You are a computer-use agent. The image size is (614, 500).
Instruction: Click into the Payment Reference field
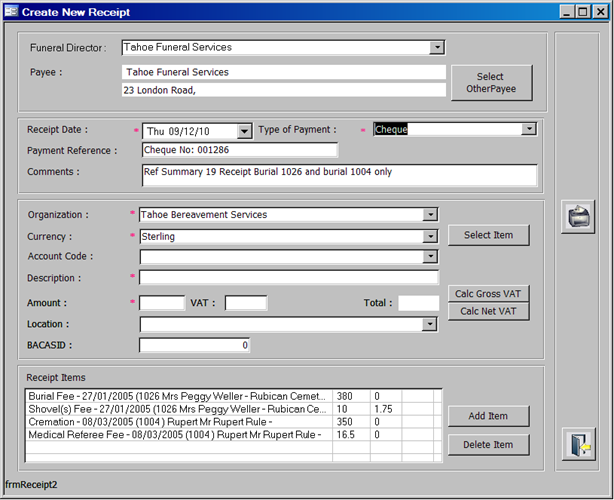pyautogui.click(x=239, y=151)
